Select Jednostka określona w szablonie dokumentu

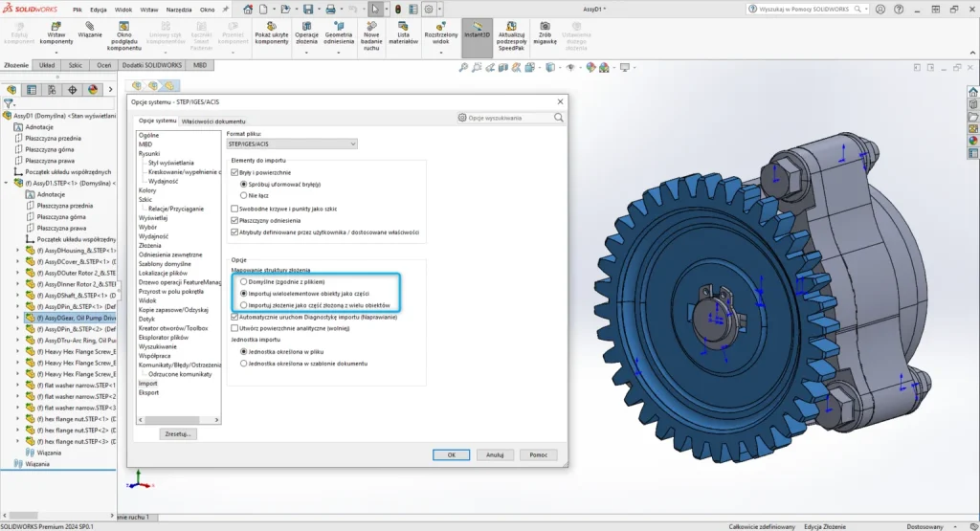tap(244, 363)
